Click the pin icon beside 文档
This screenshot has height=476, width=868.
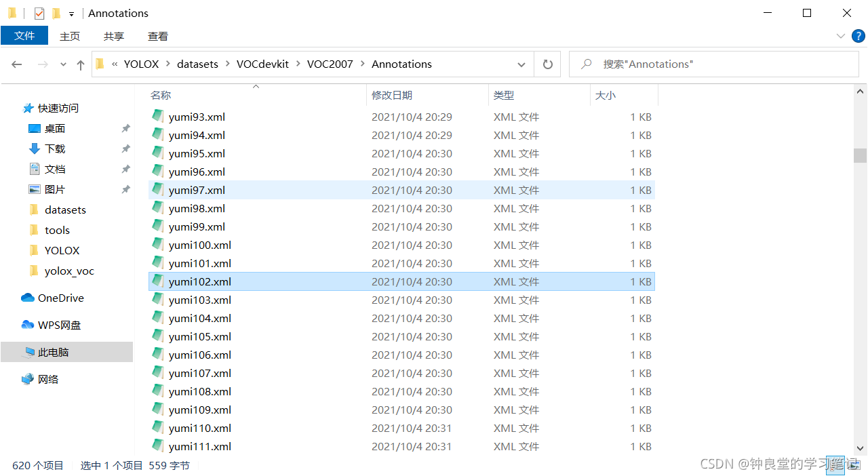tap(125, 169)
